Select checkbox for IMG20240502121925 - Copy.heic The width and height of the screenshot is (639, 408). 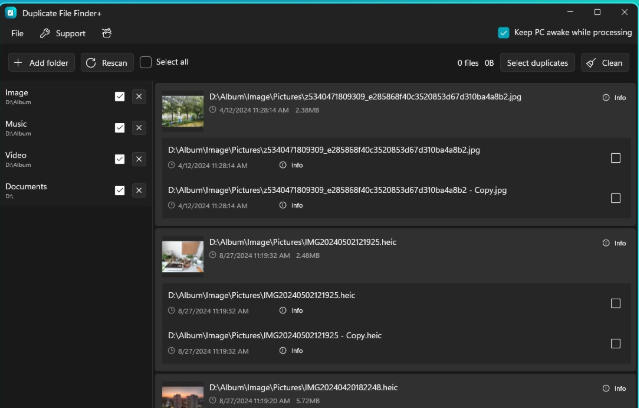coord(615,344)
